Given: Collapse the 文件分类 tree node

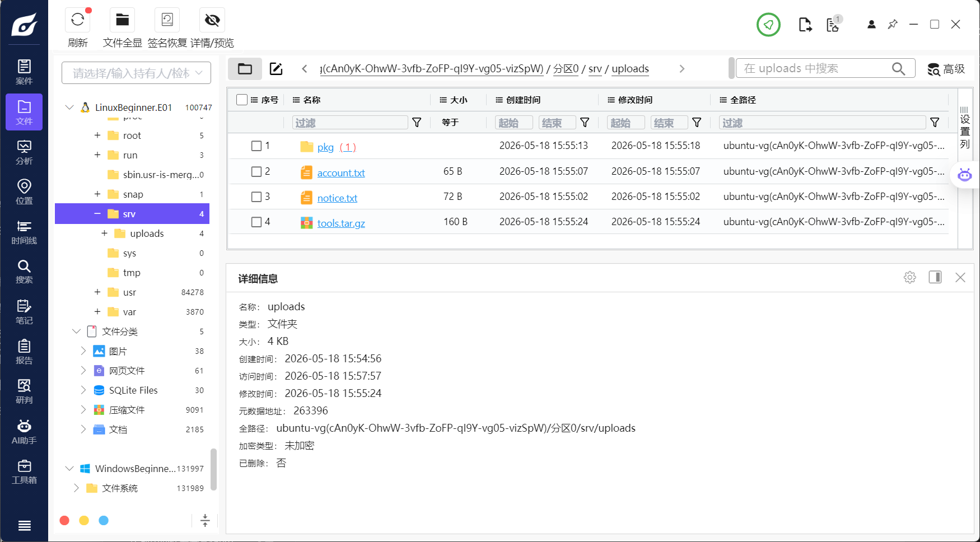Looking at the screenshot, I should tap(77, 331).
